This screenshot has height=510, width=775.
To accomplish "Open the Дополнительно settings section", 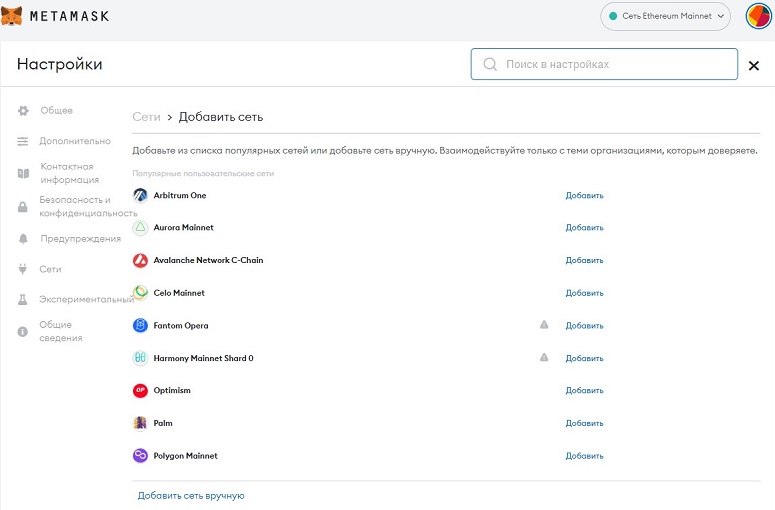I will click(x=75, y=141).
